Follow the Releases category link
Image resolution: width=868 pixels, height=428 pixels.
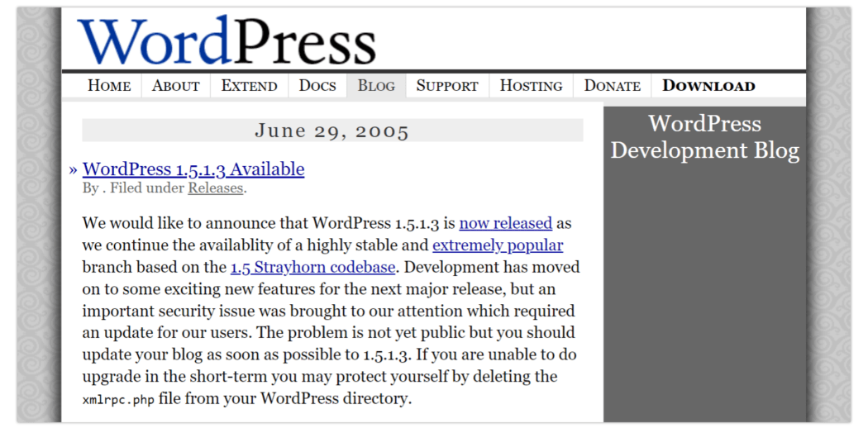pyautogui.click(x=215, y=188)
